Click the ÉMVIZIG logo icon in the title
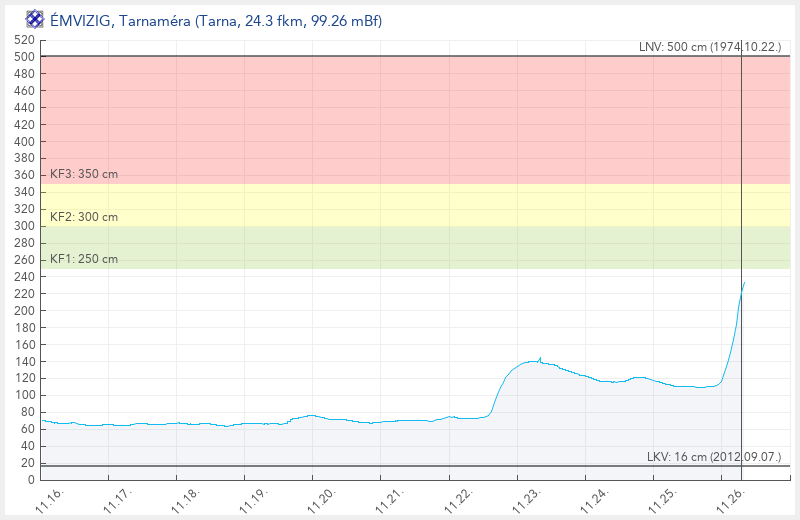800x520 pixels. tap(34, 20)
